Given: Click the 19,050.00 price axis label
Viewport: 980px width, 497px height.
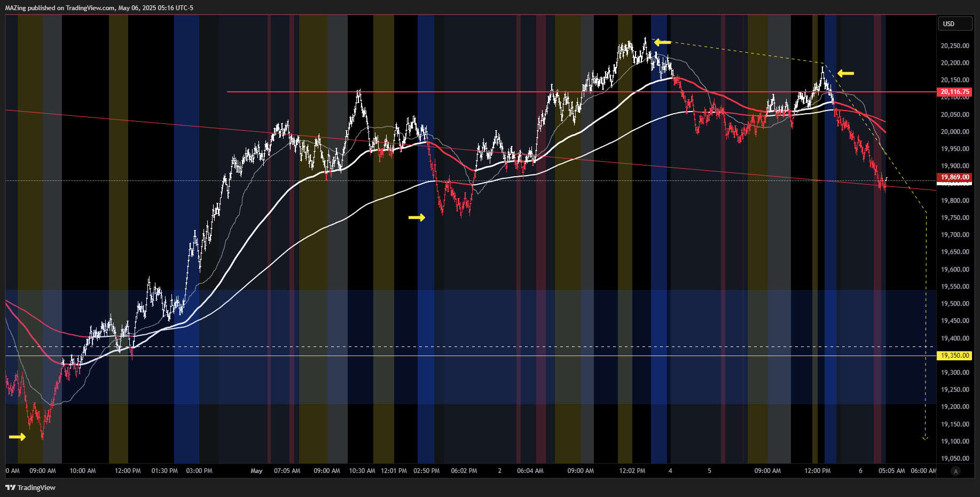Looking at the screenshot, I should click(955, 459).
